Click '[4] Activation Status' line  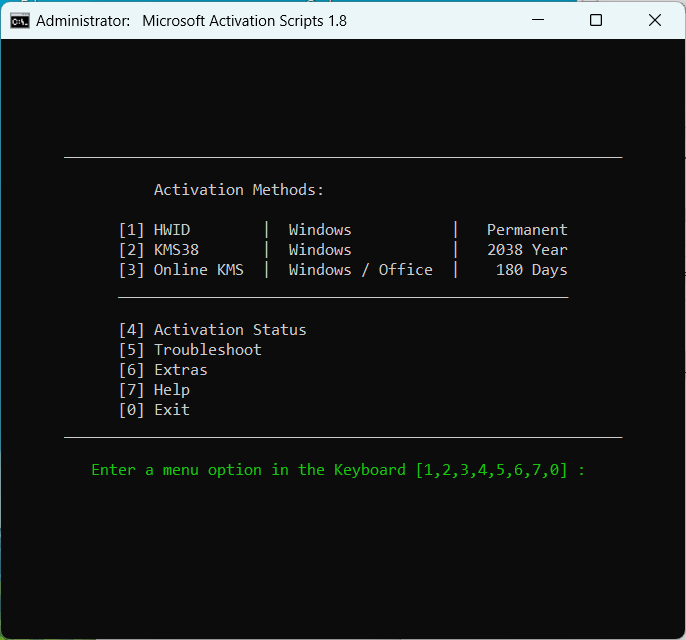213,330
